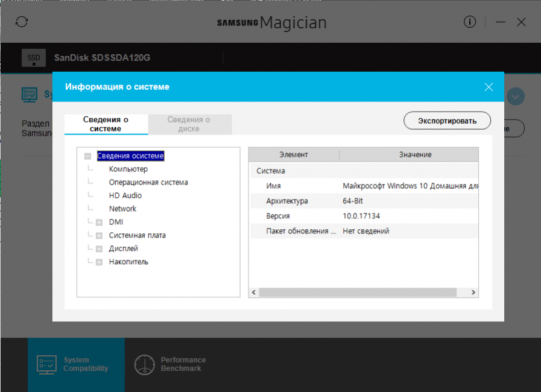Open the info icon in title bar
Screen dimensions: 541x392
(x=470, y=22)
